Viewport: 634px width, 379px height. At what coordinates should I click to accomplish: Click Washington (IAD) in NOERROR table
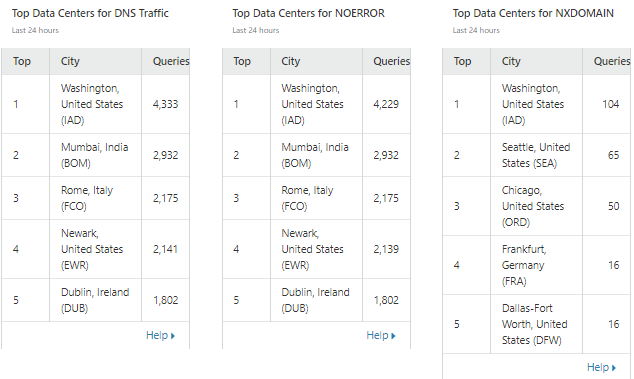[x=313, y=104]
